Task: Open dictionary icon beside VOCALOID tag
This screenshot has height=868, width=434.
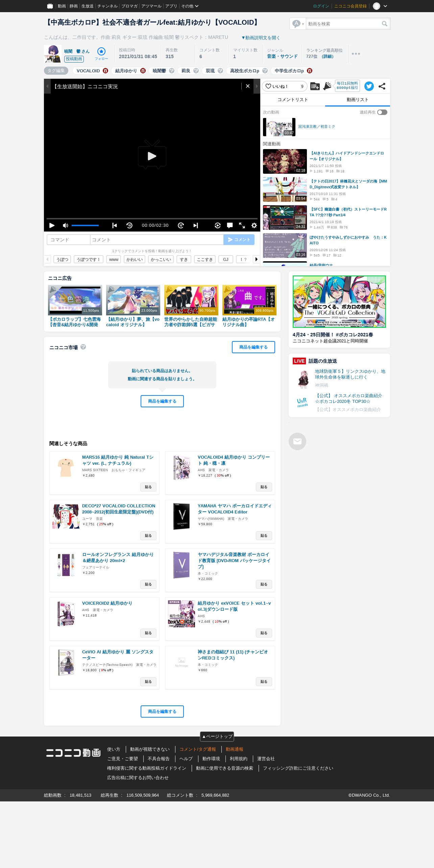Action: coord(105,71)
